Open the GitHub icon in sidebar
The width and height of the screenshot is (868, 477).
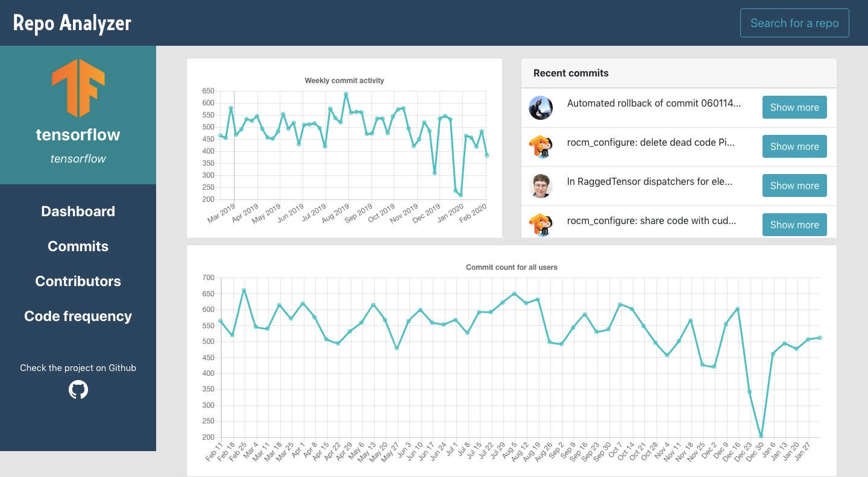pyautogui.click(x=78, y=390)
